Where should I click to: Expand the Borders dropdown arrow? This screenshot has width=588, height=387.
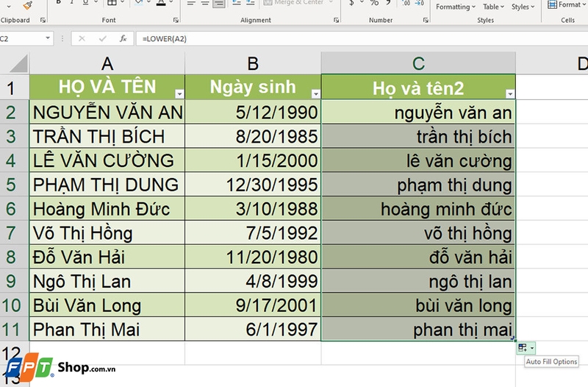tap(122, 3)
